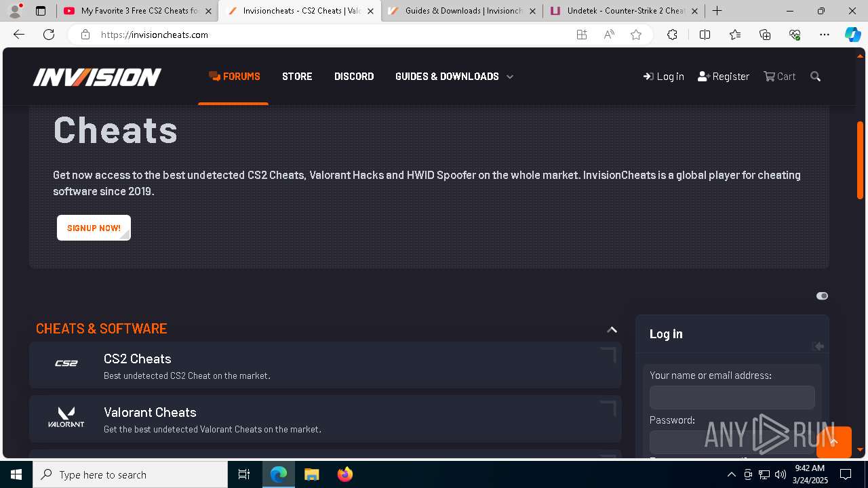Open browser Extensions
This screenshot has height=488, width=868.
point(672,35)
